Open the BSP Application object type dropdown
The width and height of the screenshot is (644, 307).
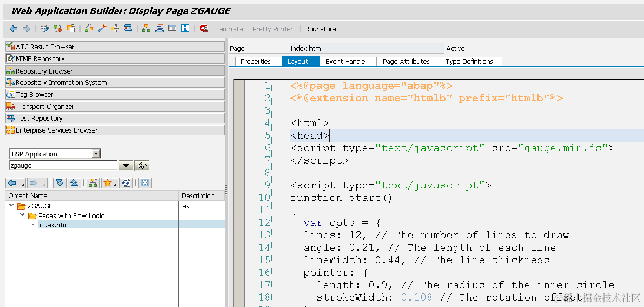pos(96,154)
